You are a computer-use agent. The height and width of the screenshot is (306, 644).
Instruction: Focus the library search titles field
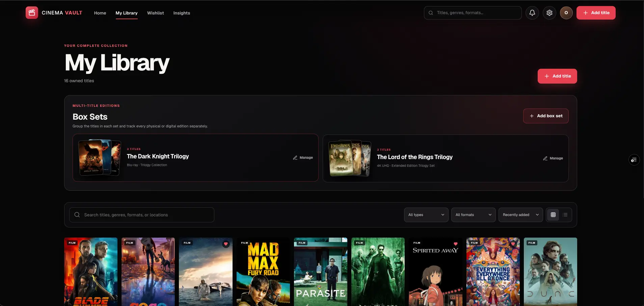click(142, 215)
